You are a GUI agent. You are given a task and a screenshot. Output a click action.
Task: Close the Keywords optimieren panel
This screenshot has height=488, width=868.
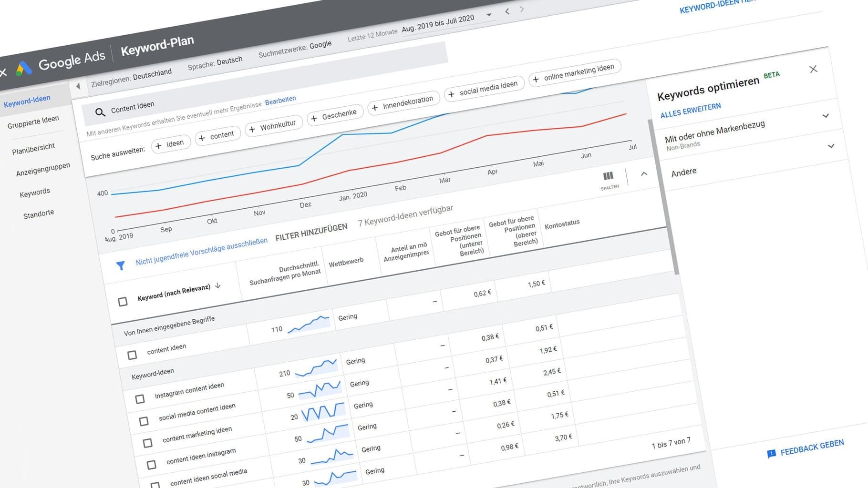[x=813, y=70]
